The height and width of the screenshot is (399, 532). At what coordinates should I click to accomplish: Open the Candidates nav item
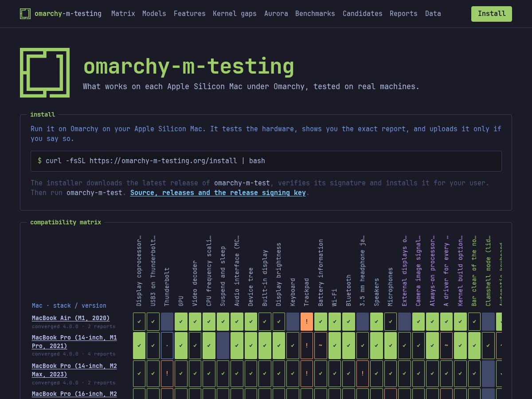click(363, 14)
